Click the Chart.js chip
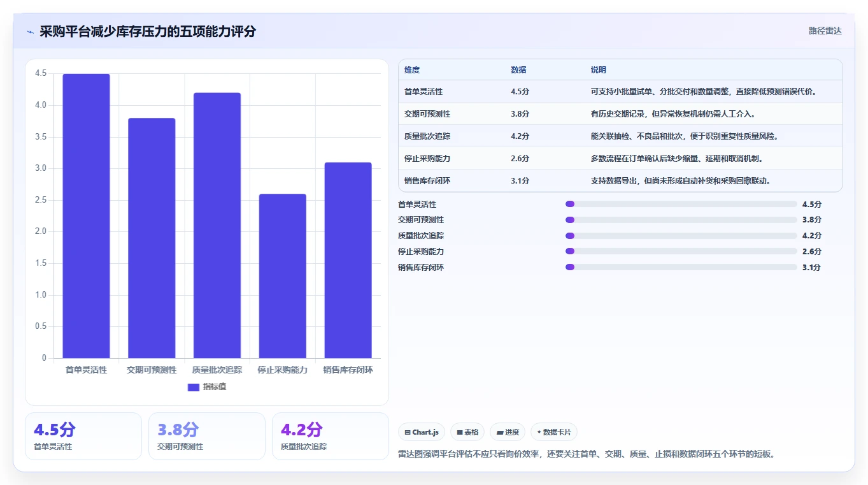 point(422,432)
